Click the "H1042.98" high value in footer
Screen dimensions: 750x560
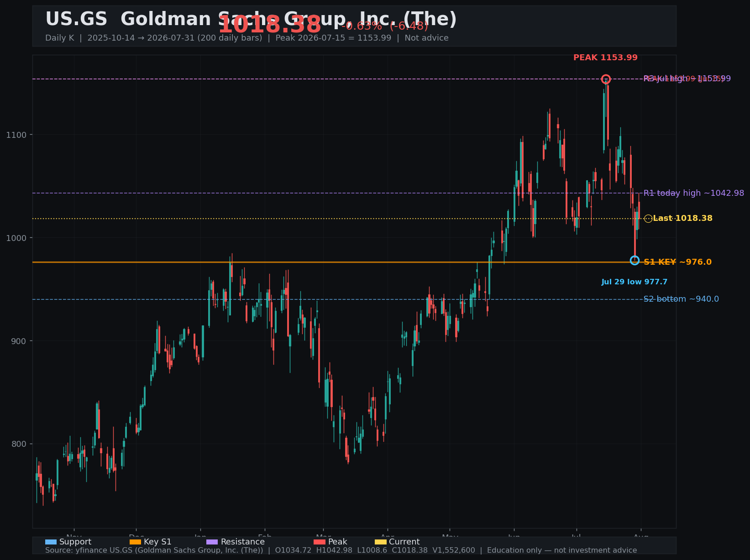pyautogui.click(x=334, y=550)
